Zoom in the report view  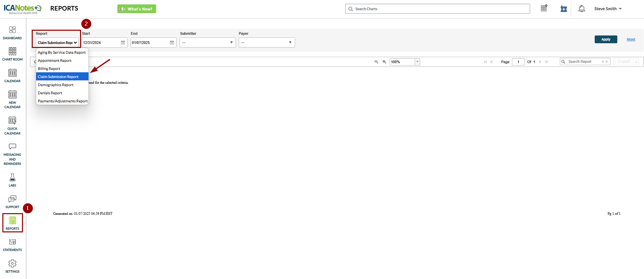[x=384, y=62]
